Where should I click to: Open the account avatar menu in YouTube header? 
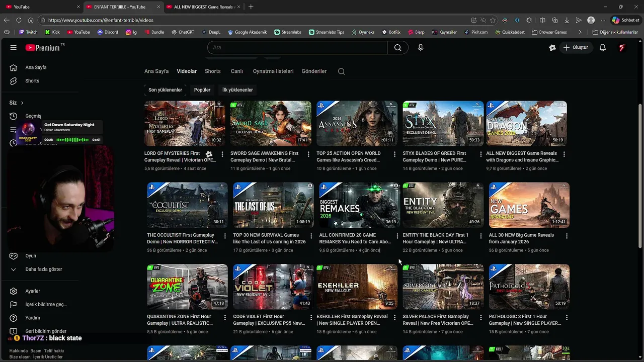(x=622, y=48)
